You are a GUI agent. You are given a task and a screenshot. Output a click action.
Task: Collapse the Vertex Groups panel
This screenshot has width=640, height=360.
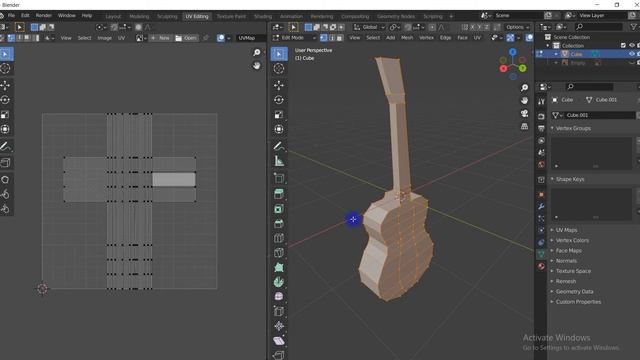coord(573,128)
